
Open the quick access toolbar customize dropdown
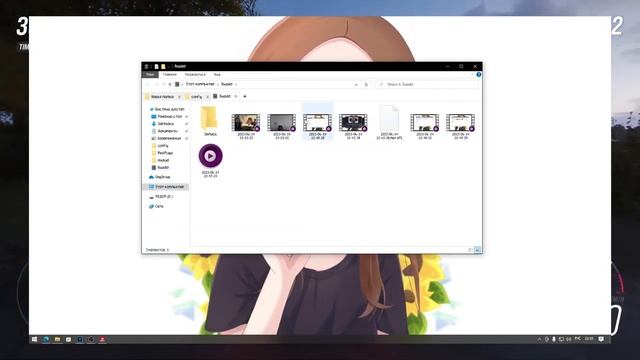coord(169,67)
